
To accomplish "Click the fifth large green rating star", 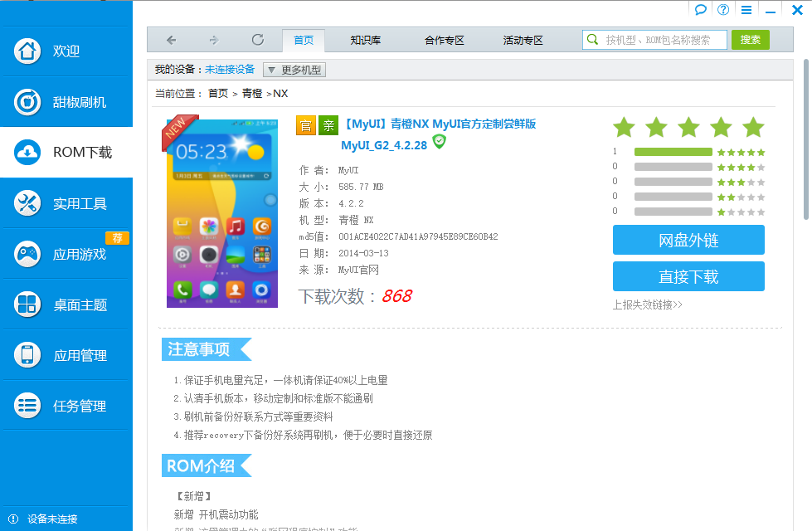I will tap(753, 128).
